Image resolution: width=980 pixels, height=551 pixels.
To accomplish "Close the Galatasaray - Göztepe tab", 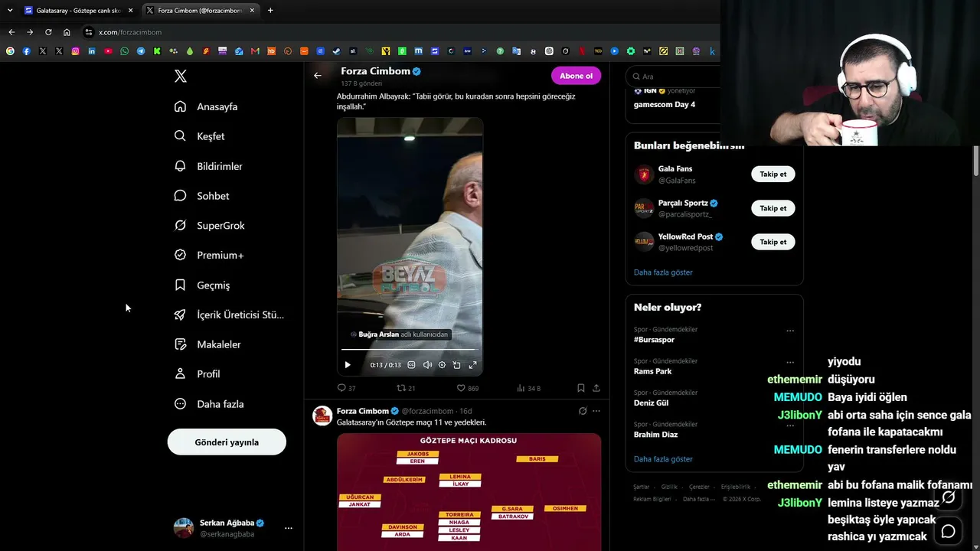I will (x=130, y=11).
